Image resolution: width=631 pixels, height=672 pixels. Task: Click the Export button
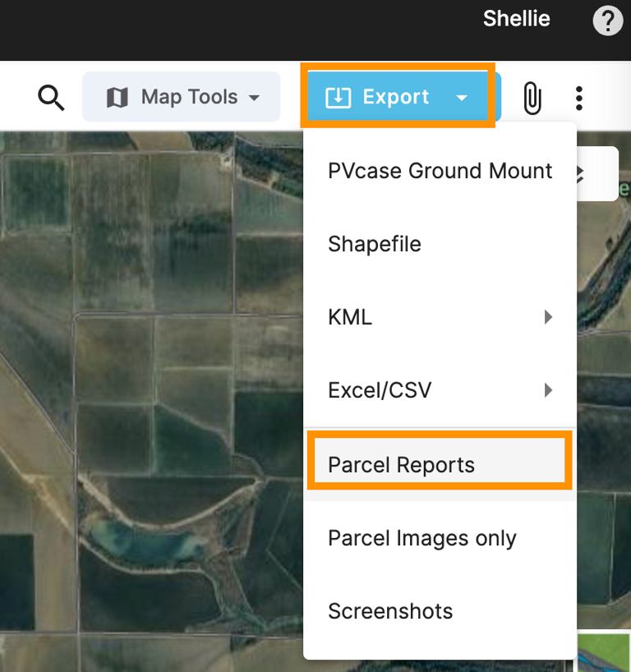point(397,96)
